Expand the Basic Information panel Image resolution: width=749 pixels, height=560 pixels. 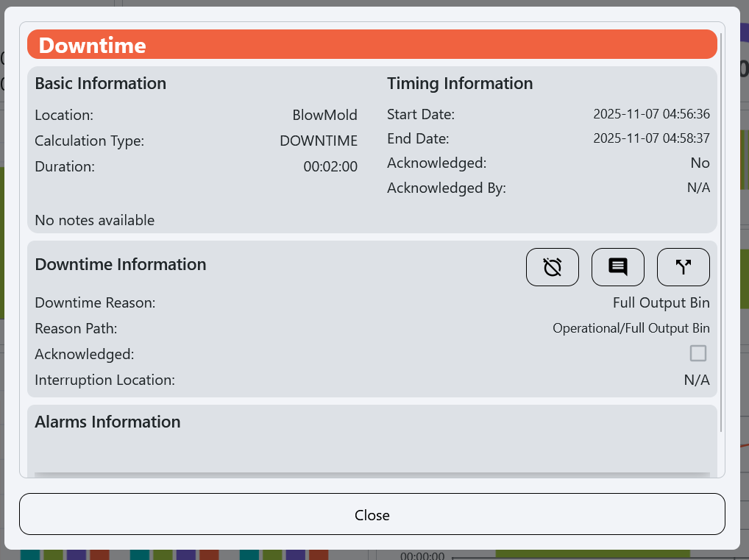(100, 83)
